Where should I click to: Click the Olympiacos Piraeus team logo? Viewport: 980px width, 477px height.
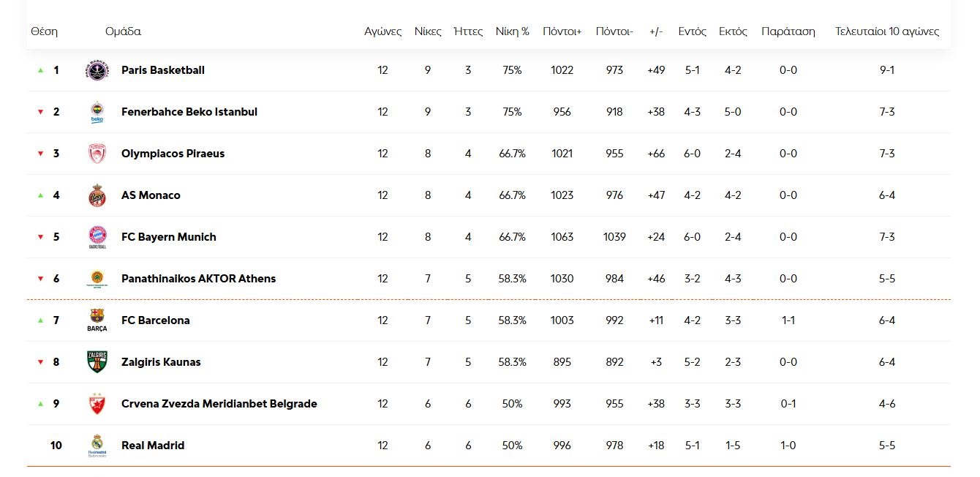coord(97,154)
